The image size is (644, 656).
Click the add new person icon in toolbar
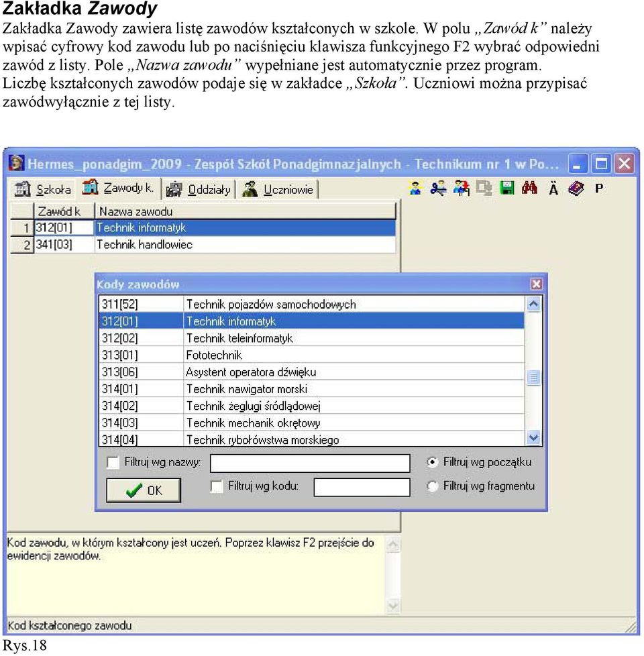[415, 188]
